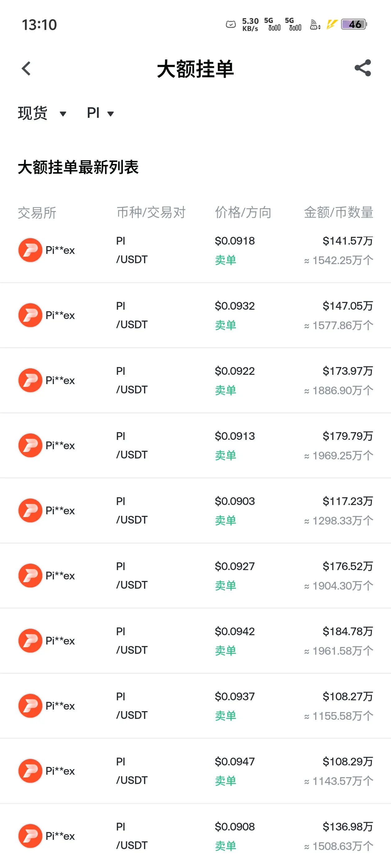Viewport: 391px width, 868px height.
Task: Tap the 价格/方向 column header
Action: (x=243, y=212)
